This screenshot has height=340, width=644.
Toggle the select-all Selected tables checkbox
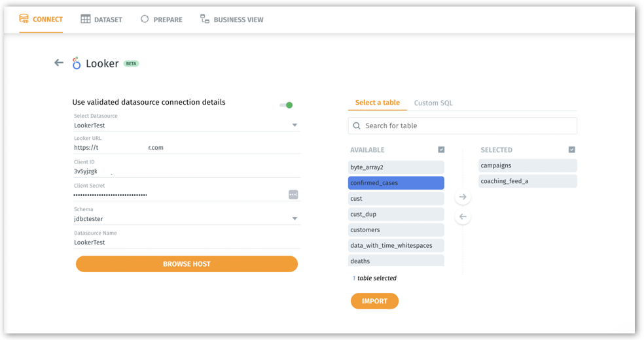[573, 150]
